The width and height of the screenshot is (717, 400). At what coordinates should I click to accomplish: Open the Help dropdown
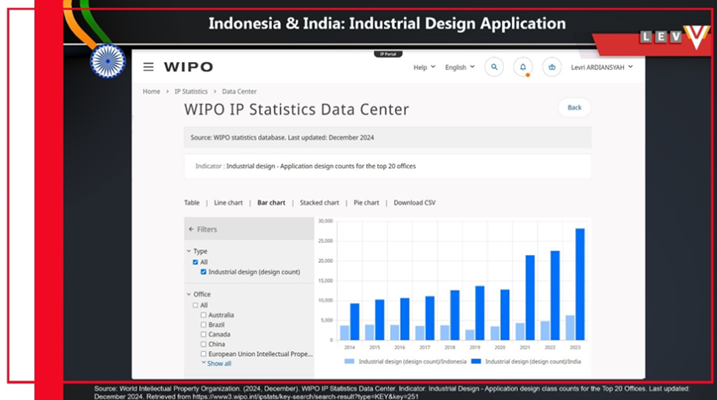tap(423, 67)
